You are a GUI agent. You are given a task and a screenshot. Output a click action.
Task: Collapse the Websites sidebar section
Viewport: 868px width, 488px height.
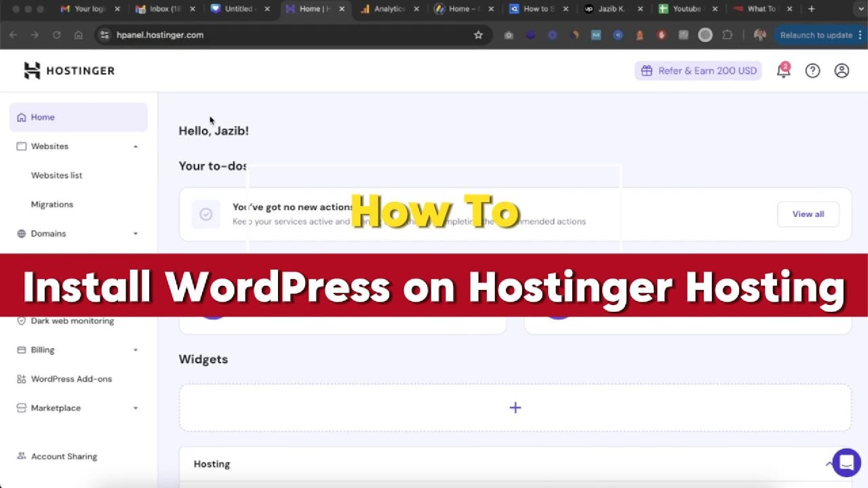coord(136,146)
